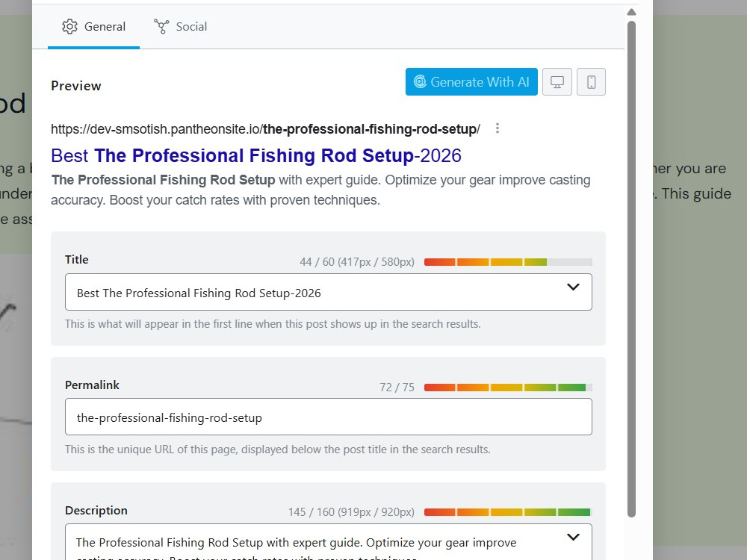Viewport: 747px width, 560px height.
Task: Click into the Permalink input field
Action: coord(328,417)
